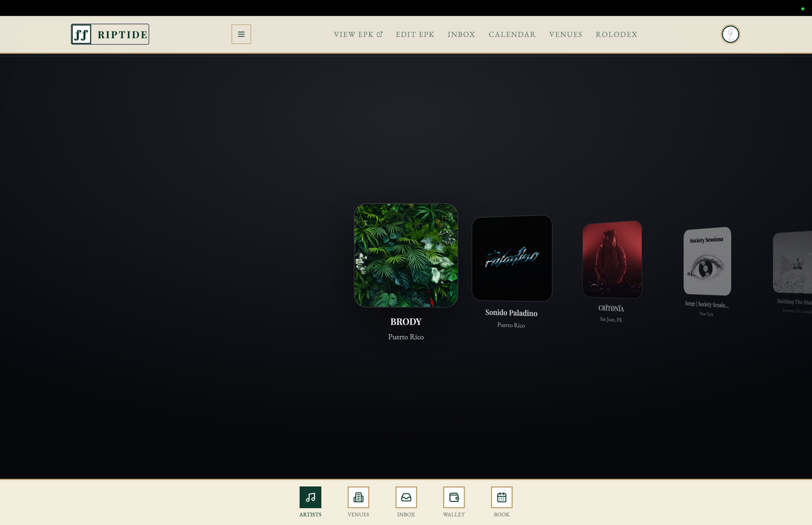
Task: Open the Venues building icon in bottom bar
Action: coord(359,497)
